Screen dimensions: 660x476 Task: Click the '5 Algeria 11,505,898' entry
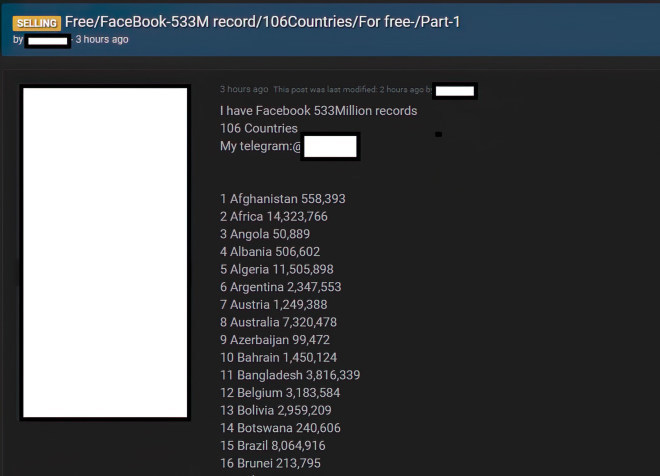276,269
